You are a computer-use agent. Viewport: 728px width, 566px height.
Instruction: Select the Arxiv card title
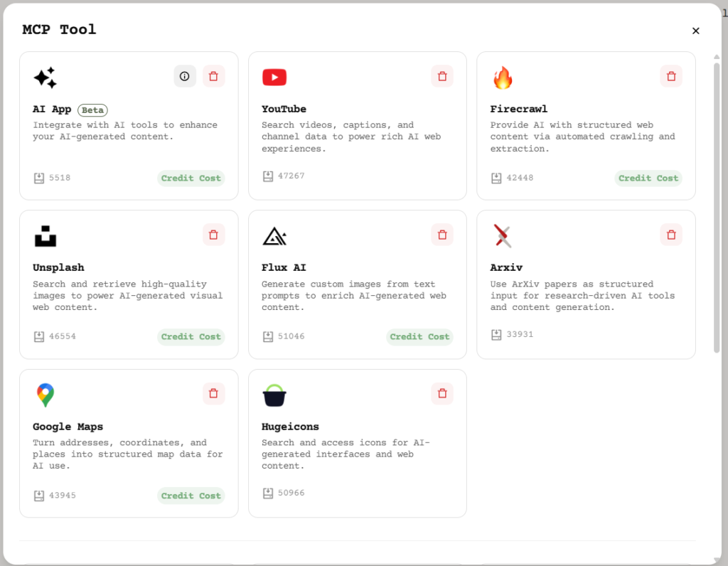tap(506, 268)
